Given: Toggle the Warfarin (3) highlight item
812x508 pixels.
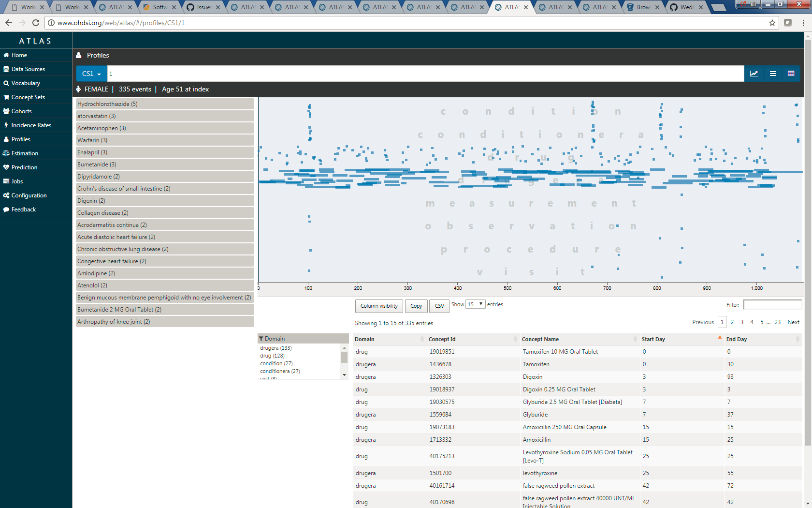Looking at the screenshot, I should [x=165, y=140].
